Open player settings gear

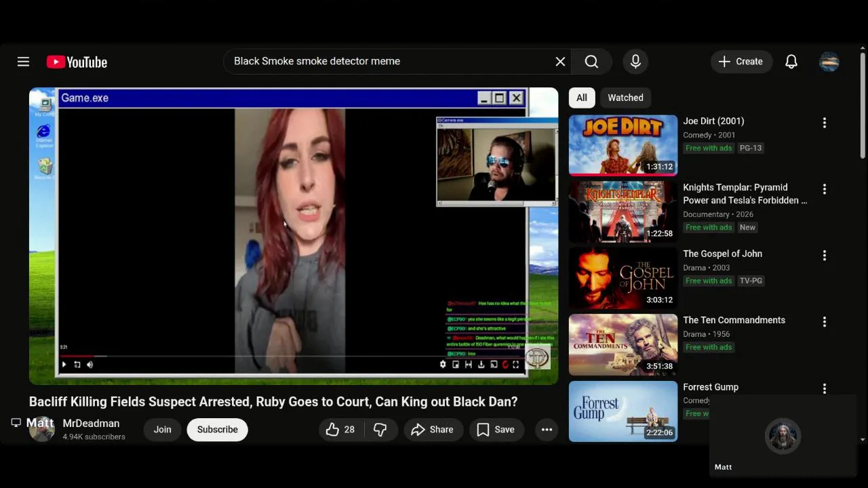pos(443,365)
